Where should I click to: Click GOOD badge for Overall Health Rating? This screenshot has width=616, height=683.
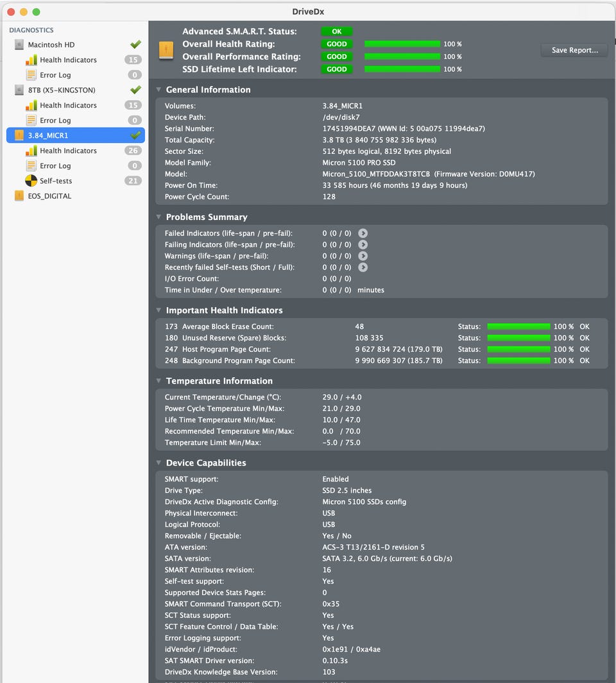coord(337,44)
